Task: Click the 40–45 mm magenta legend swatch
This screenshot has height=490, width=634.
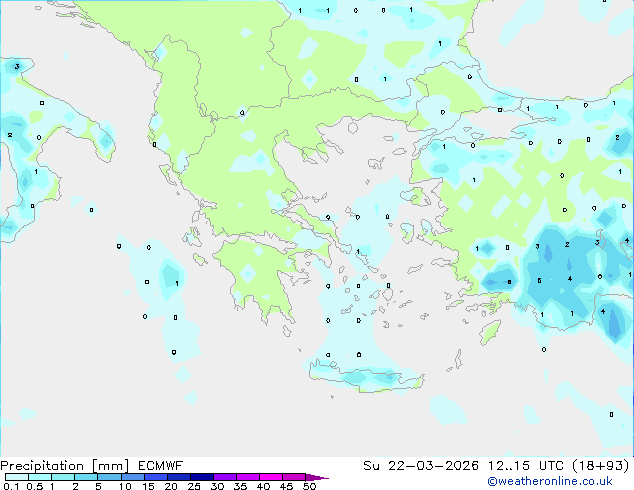Action: [271, 477]
